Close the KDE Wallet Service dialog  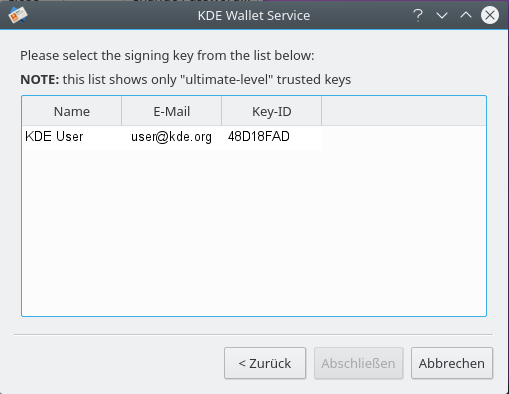(x=490, y=15)
